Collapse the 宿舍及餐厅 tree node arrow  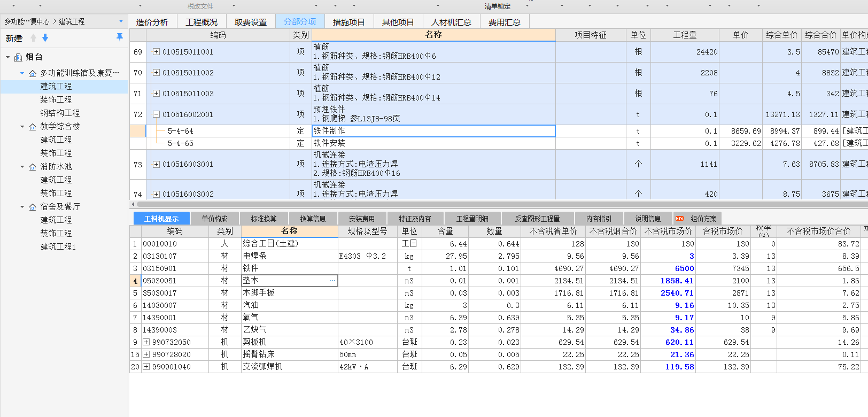(22, 207)
